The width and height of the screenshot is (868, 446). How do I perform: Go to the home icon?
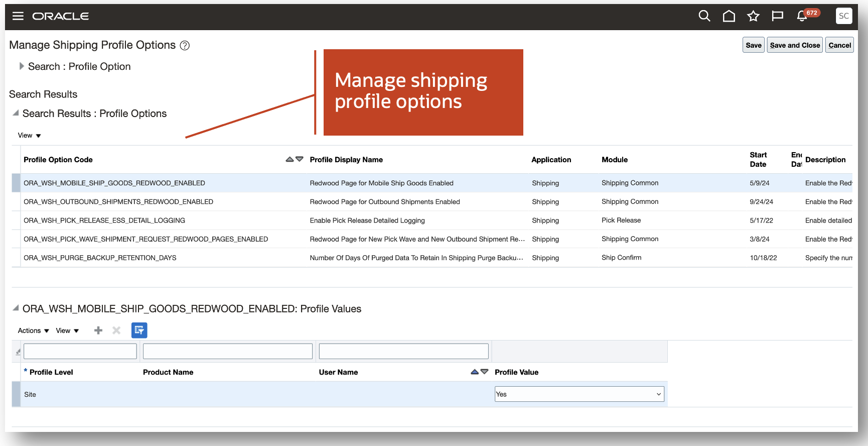click(729, 16)
